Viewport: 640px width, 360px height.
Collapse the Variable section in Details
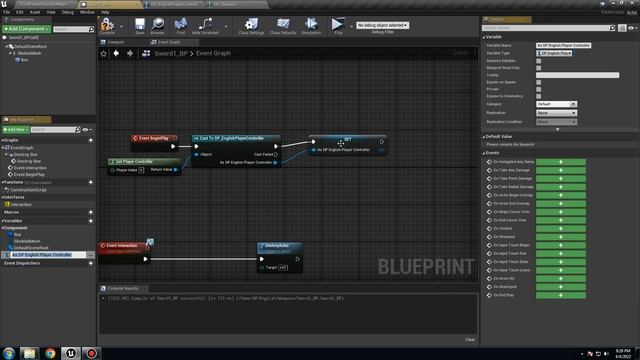(484, 37)
